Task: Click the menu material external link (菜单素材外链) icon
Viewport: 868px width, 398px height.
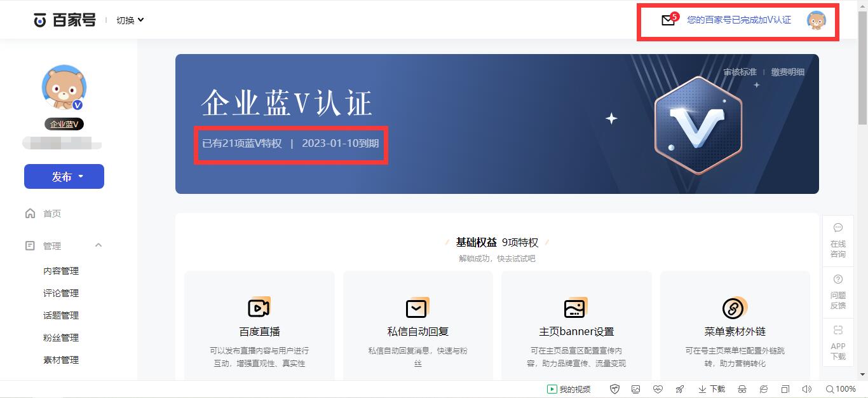Action: click(x=735, y=308)
